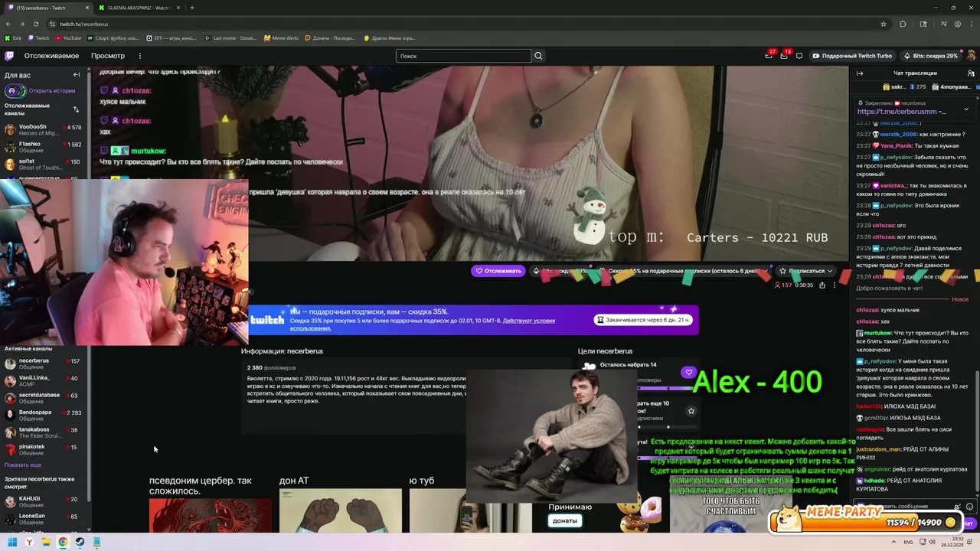Click 'Показать ещё' to expand channels
980x551 pixels.
tap(23, 465)
